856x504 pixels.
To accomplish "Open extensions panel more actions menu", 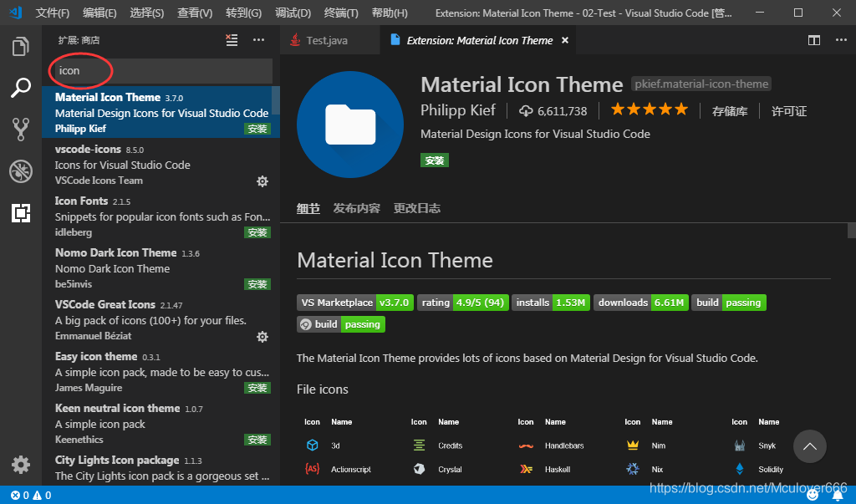I will (259, 40).
